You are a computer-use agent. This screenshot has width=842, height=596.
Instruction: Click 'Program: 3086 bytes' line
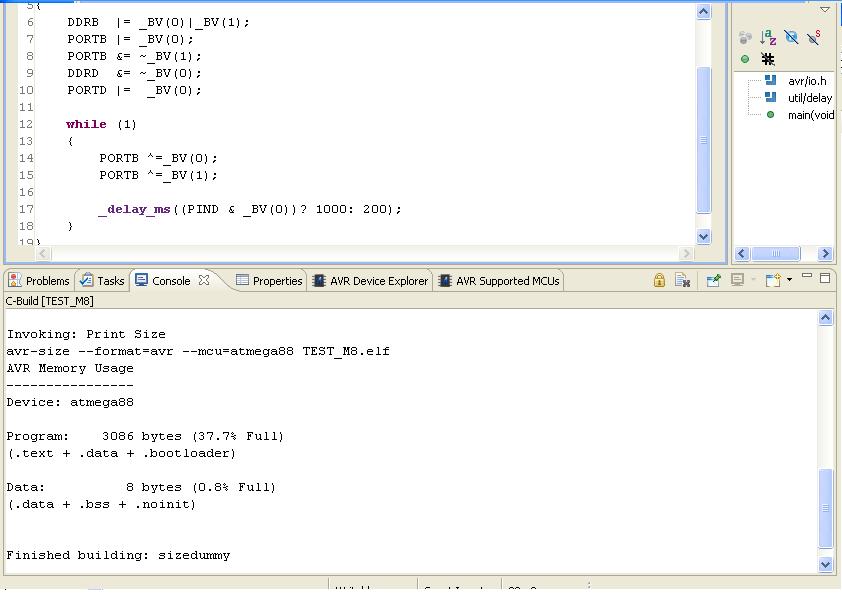(145, 437)
